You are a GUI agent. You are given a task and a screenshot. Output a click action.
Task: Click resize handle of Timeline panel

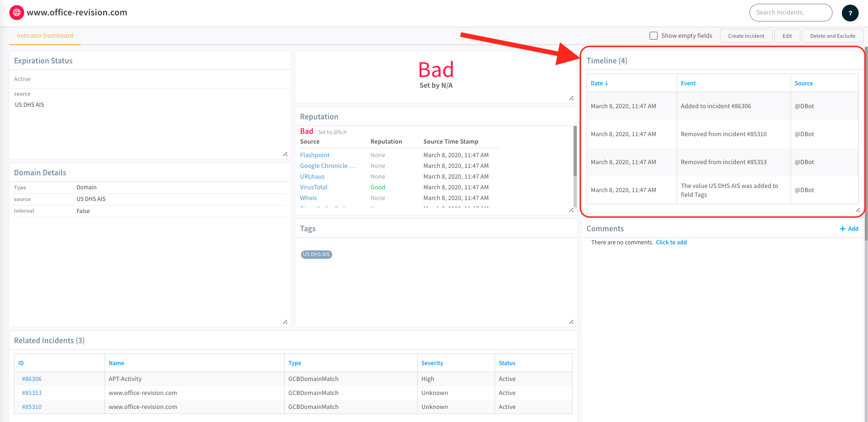coord(858,210)
